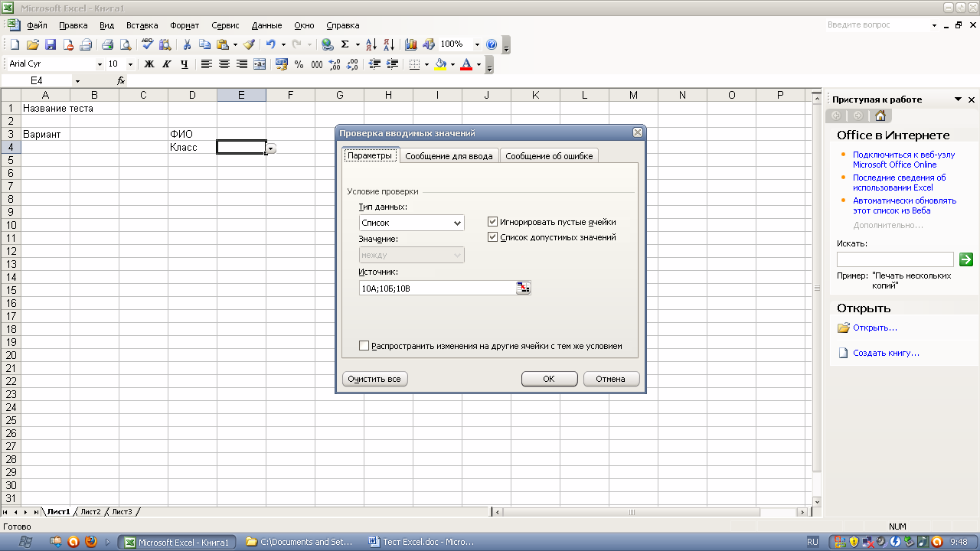Screen dimensions: 980x551
Task: Click inside the Источник input field
Action: [x=437, y=288]
